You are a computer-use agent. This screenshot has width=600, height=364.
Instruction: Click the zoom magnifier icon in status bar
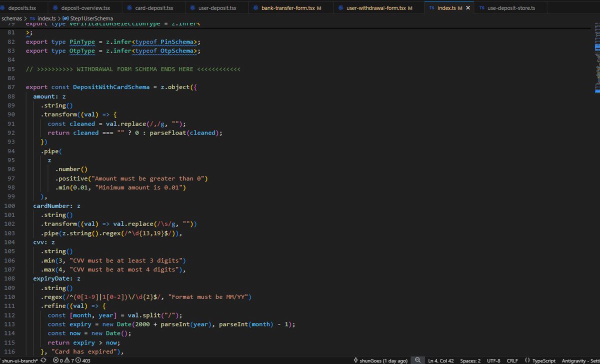tap(418, 360)
